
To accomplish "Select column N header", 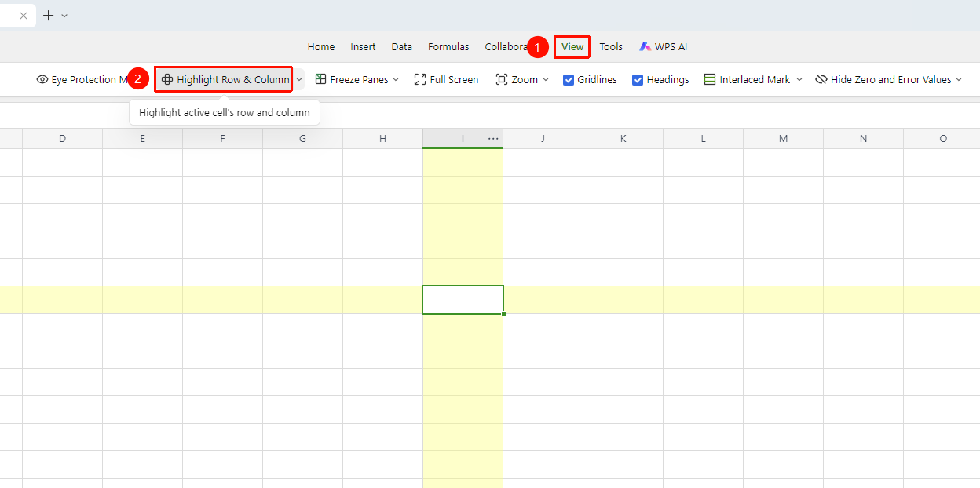I will click(x=864, y=139).
